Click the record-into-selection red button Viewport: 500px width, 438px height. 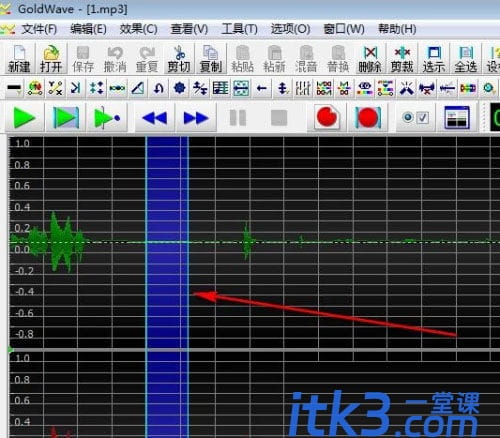click(x=368, y=118)
